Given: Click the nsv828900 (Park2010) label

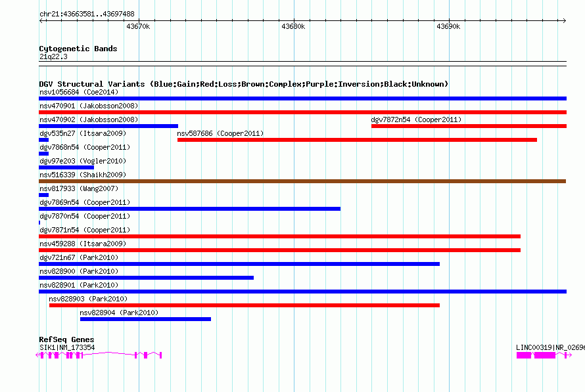Looking at the screenshot, I should click(79, 271).
